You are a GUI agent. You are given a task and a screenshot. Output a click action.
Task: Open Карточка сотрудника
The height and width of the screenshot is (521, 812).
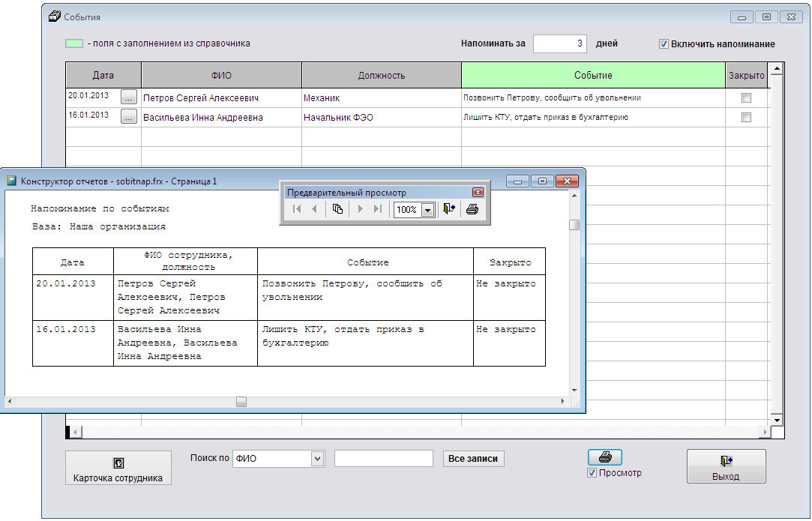tap(118, 469)
